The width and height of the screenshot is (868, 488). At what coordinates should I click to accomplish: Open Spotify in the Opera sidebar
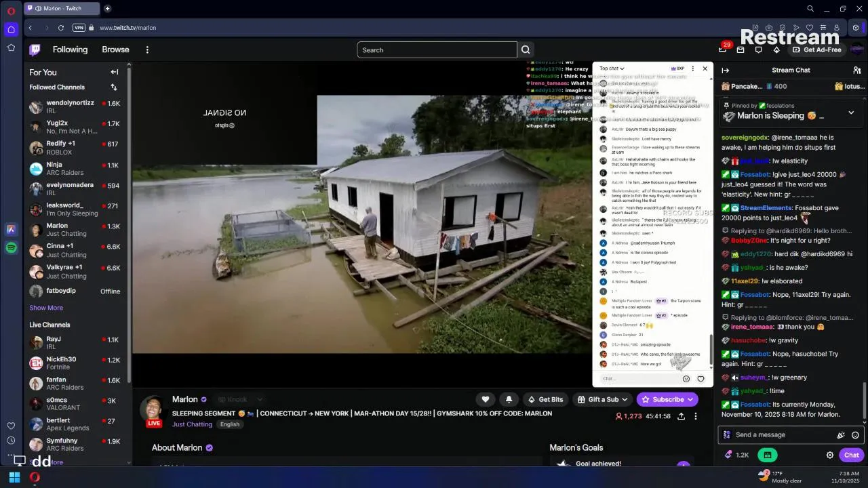click(x=11, y=248)
